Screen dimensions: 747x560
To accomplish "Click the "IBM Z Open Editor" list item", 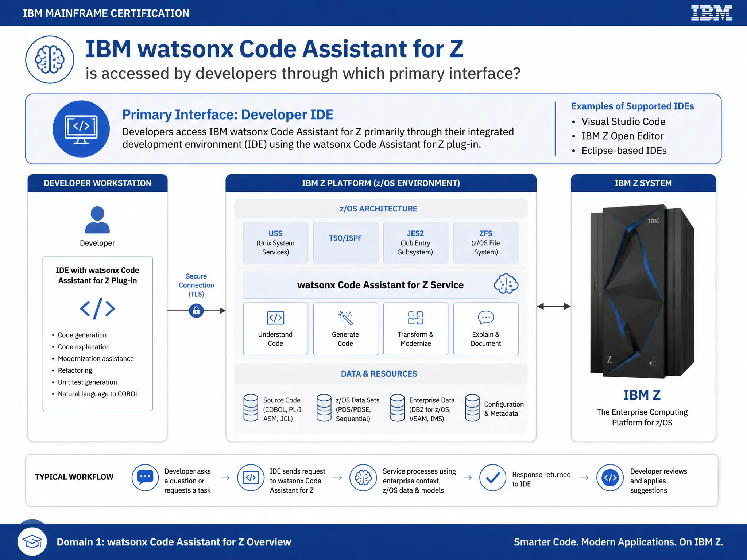I will 622,136.
